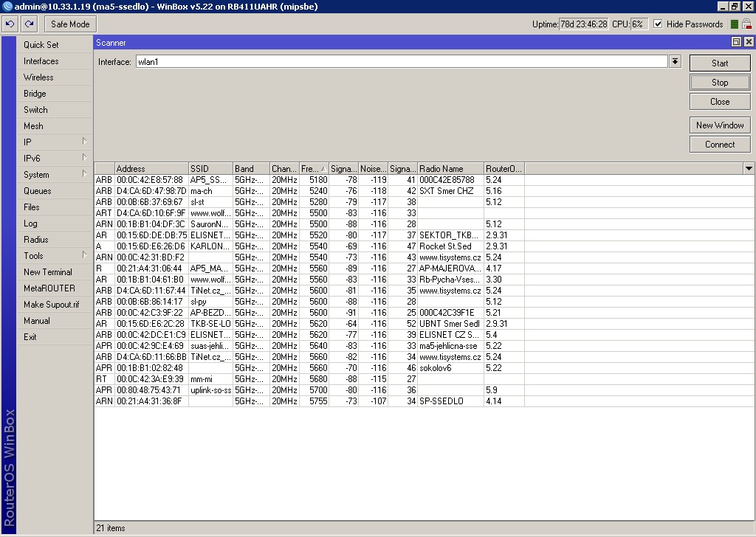Screen dimensions: 756x537
Task: Select row with radio name SXT Smer CHZ
Action: point(425,191)
